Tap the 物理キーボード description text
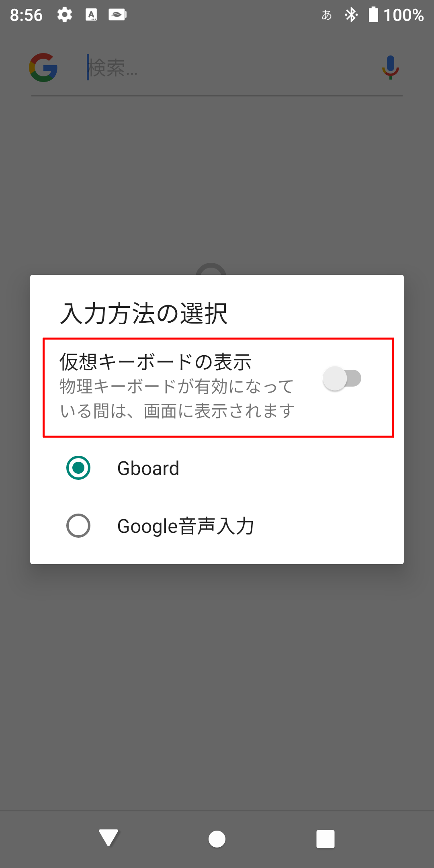The image size is (434, 868). (177, 399)
